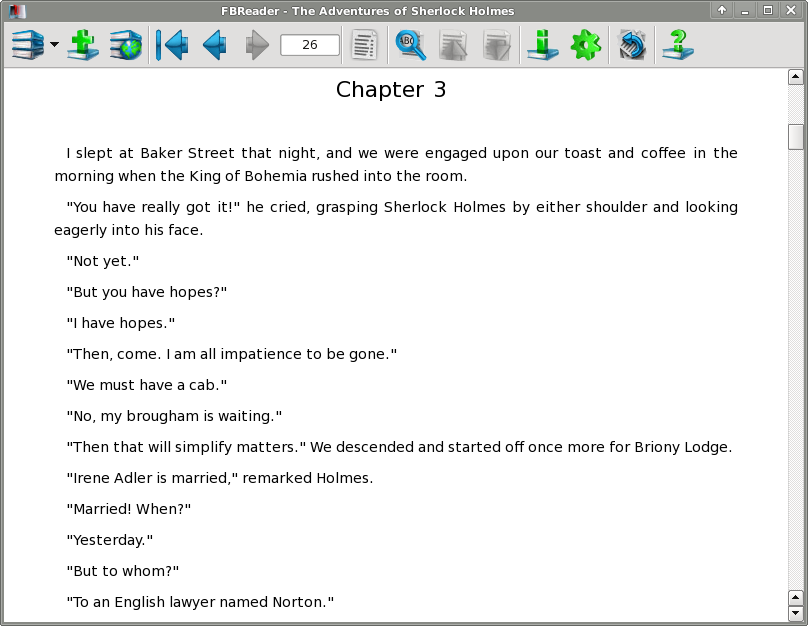Click the scroll down arrow at the very bottom
This screenshot has height=626, width=808.
pyautogui.click(x=796, y=614)
